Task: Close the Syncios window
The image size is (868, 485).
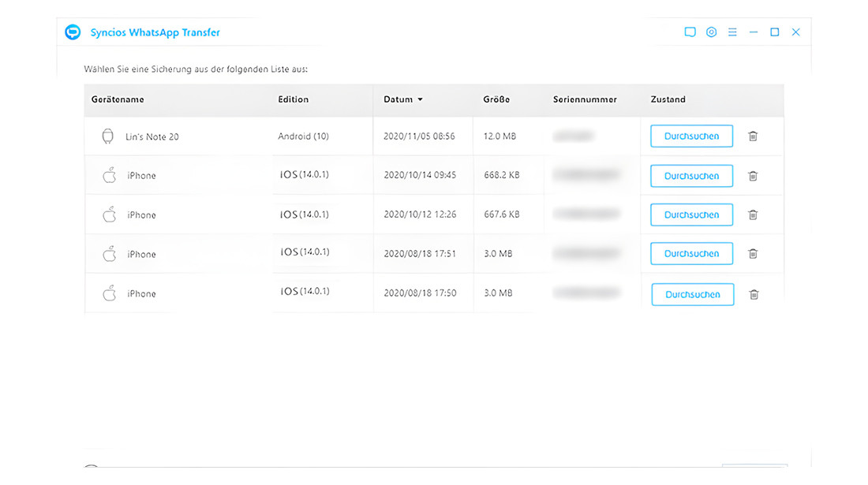Action: (x=795, y=32)
